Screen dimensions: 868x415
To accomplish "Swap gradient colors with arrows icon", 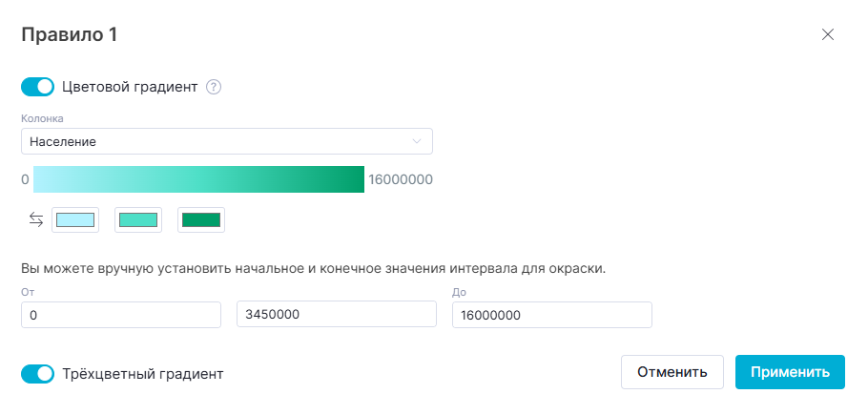I will pyautogui.click(x=36, y=219).
